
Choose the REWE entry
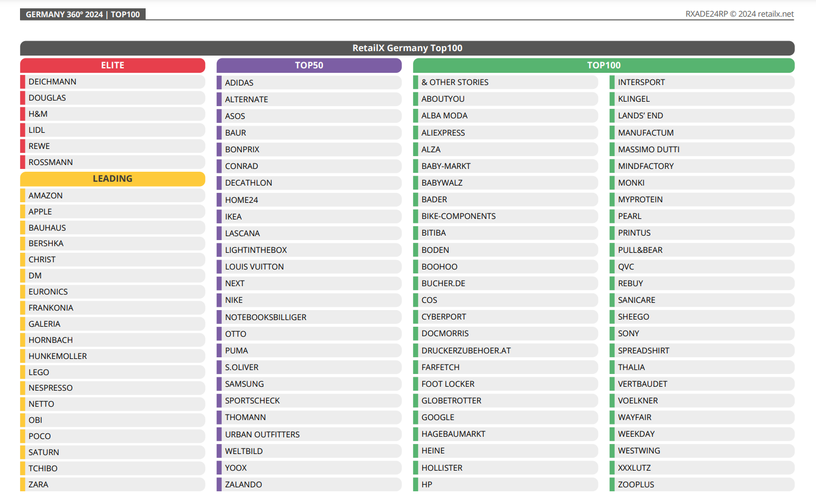(112, 146)
